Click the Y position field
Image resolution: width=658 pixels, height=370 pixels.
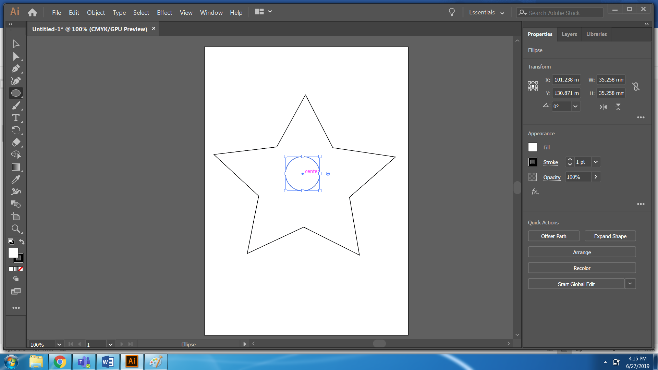pyautogui.click(x=567, y=93)
